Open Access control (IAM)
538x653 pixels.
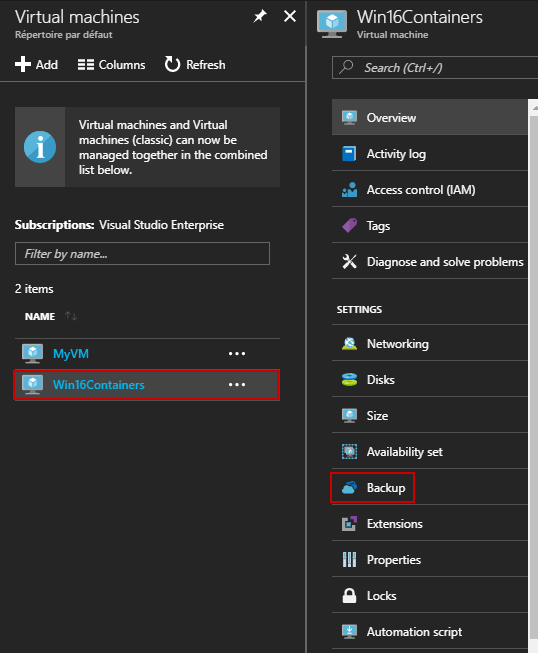point(430,190)
